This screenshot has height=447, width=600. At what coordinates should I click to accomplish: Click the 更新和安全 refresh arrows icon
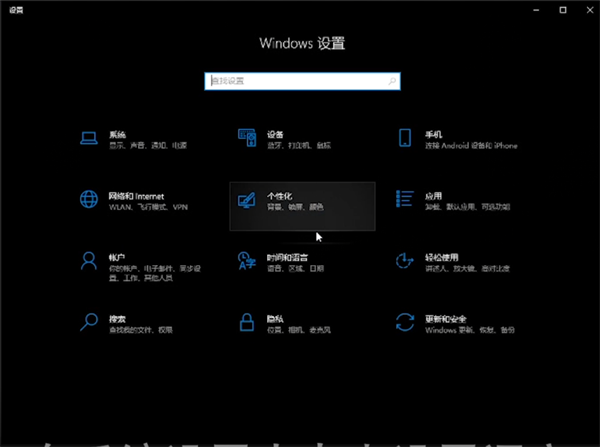(404, 322)
